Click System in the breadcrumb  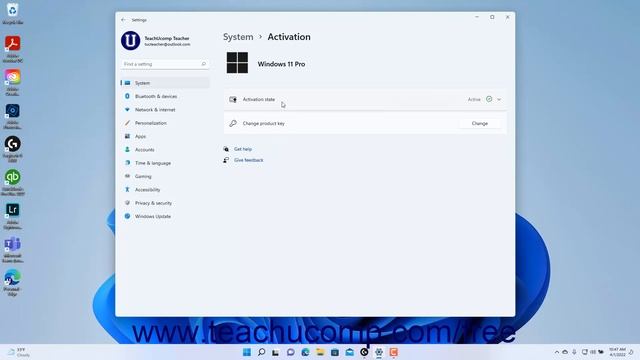238,37
